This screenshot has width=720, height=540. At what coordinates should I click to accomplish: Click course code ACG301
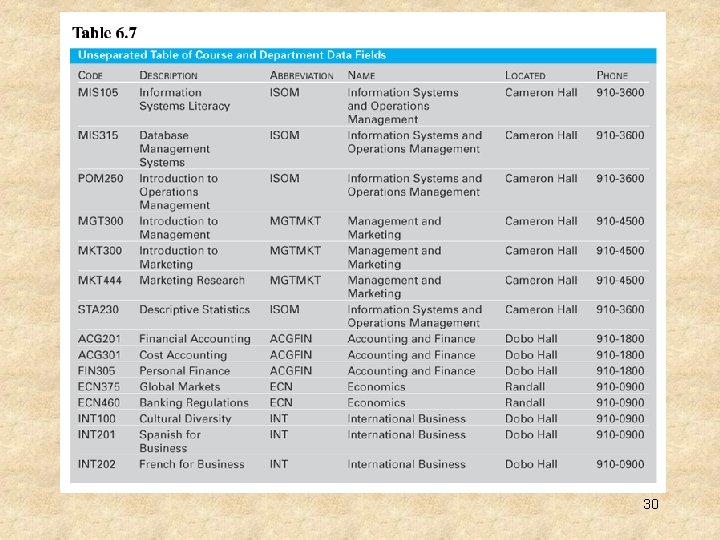point(99,355)
